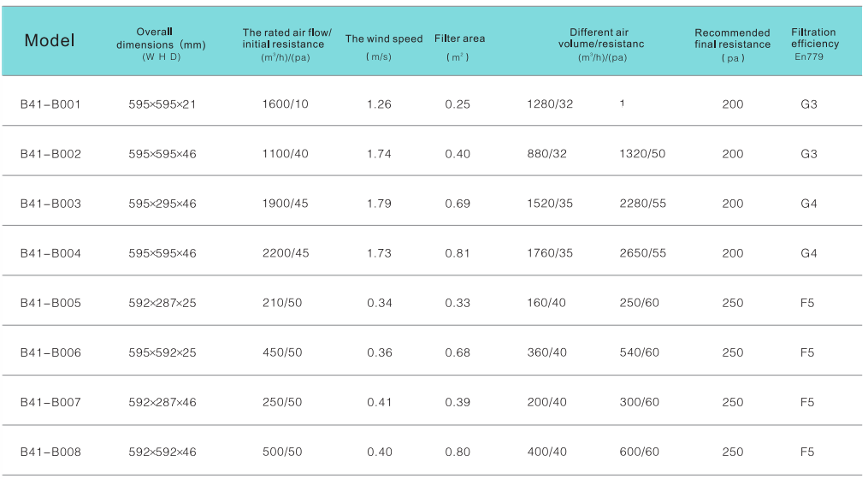This screenshot has width=868, height=479.
Task: Click the 595×595×21 dimensions cell
Action: point(162,104)
